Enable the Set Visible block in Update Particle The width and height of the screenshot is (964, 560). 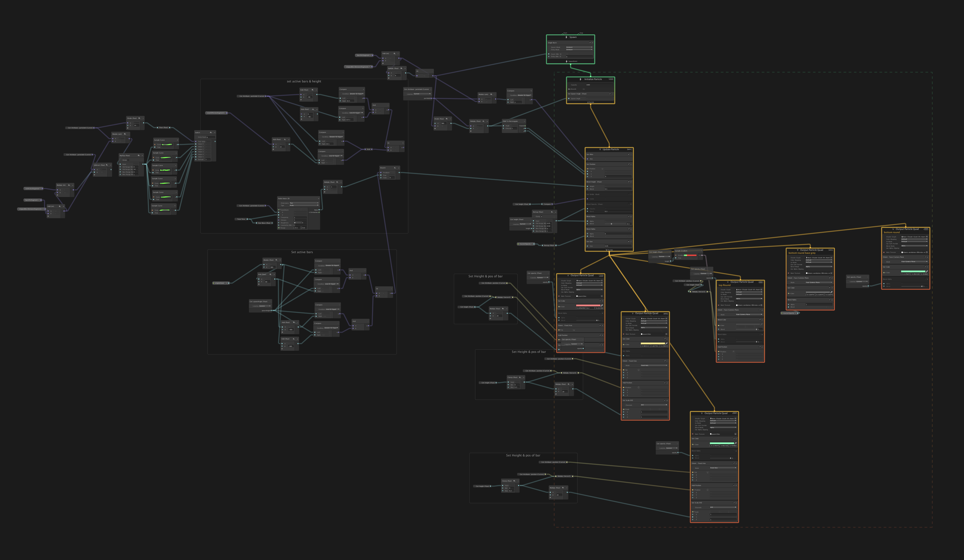click(629, 194)
